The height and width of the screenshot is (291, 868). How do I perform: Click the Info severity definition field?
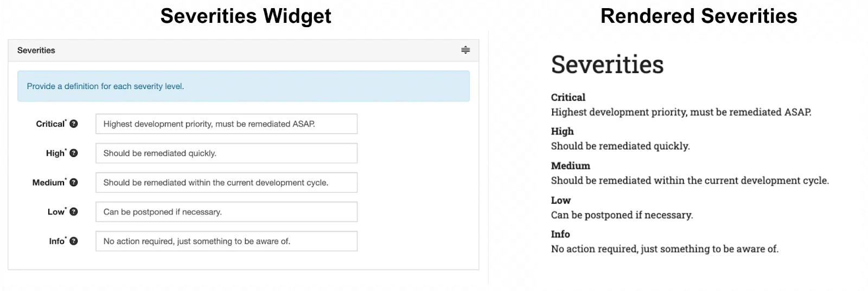coord(226,241)
